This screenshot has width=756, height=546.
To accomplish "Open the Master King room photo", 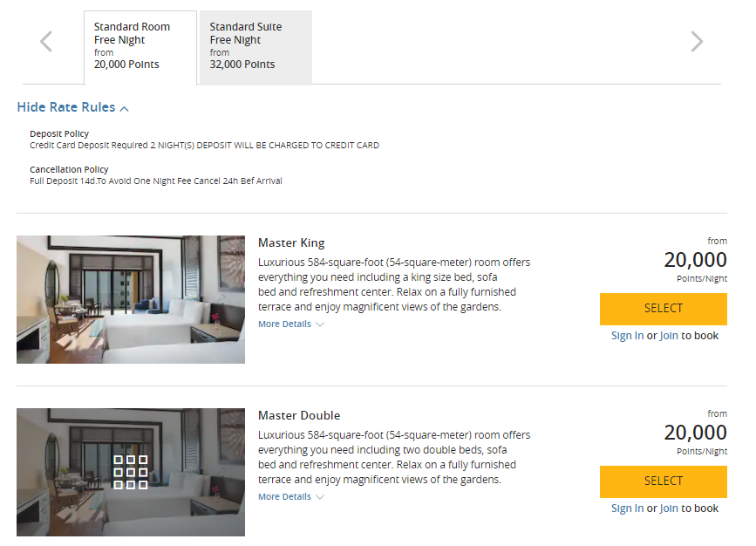I will [130, 299].
